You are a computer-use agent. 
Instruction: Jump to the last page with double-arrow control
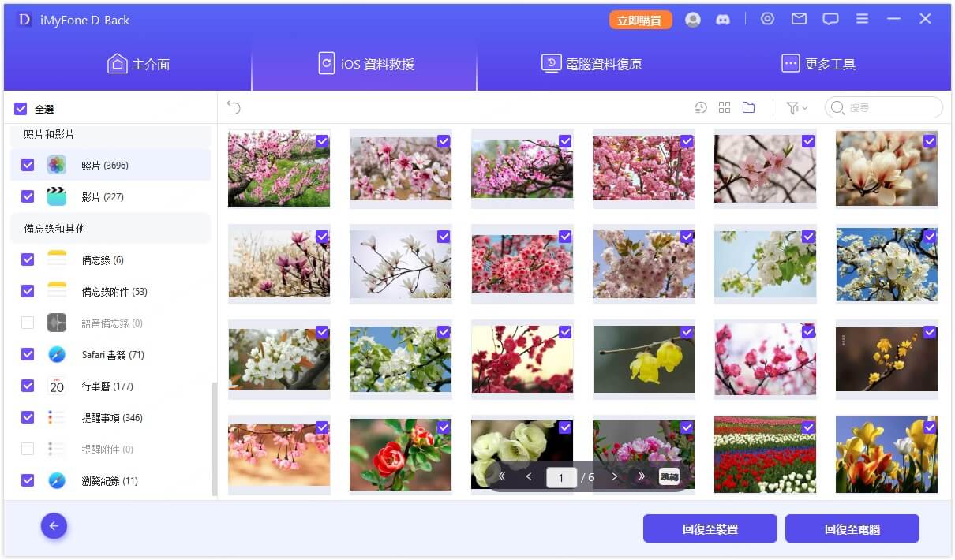[x=641, y=476]
